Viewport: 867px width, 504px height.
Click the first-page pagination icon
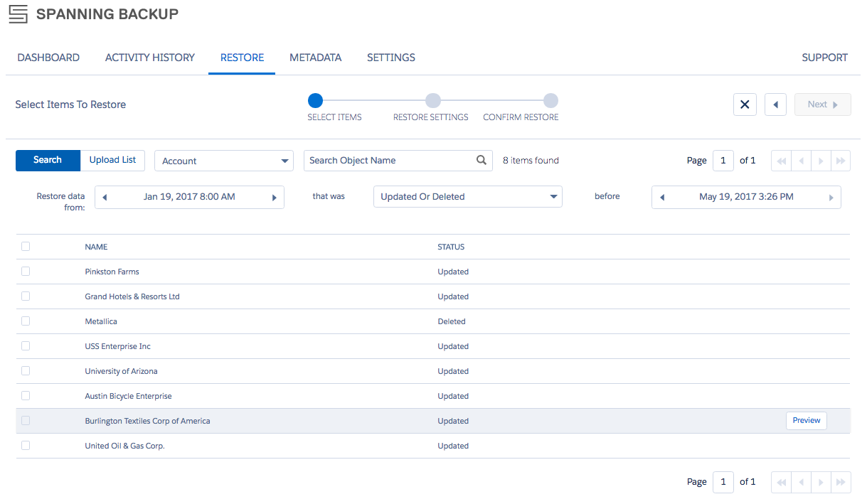(x=781, y=160)
